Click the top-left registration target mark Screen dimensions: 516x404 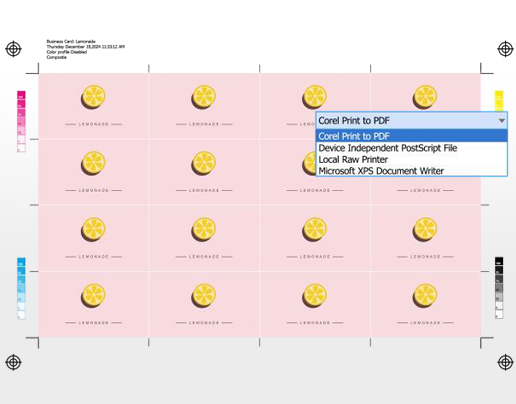pyautogui.click(x=13, y=49)
